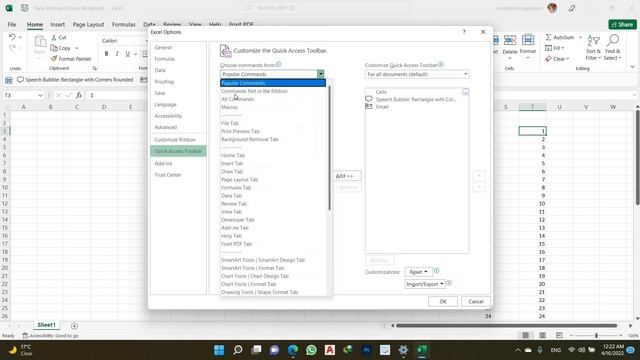
Task: Click the zoom slider in the status bar
Action: pyautogui.click(x=596, y=336)
